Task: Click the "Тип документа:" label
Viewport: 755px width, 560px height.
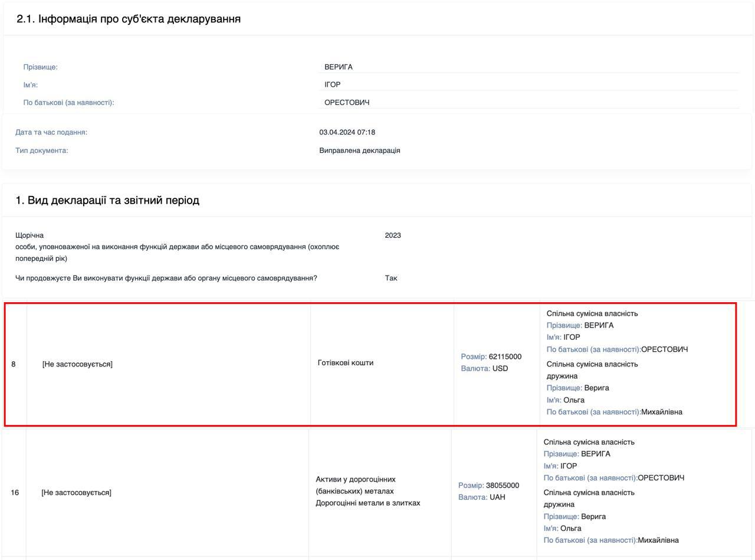Action: pos(41,150)
